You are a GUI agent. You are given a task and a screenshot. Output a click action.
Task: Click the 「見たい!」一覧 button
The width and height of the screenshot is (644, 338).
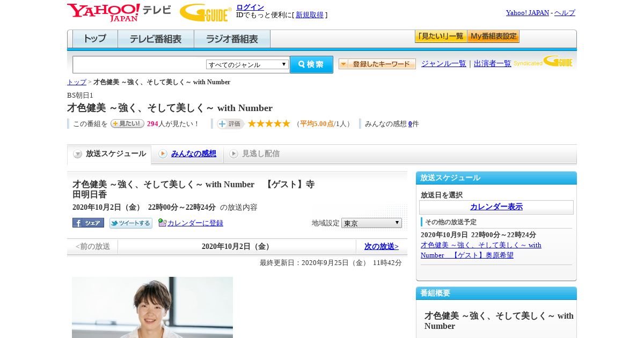point(441,36)
